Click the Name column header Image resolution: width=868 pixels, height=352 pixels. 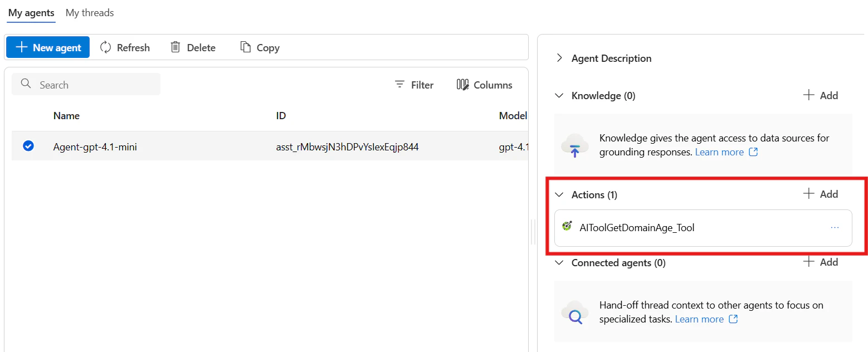pos(66,116)
